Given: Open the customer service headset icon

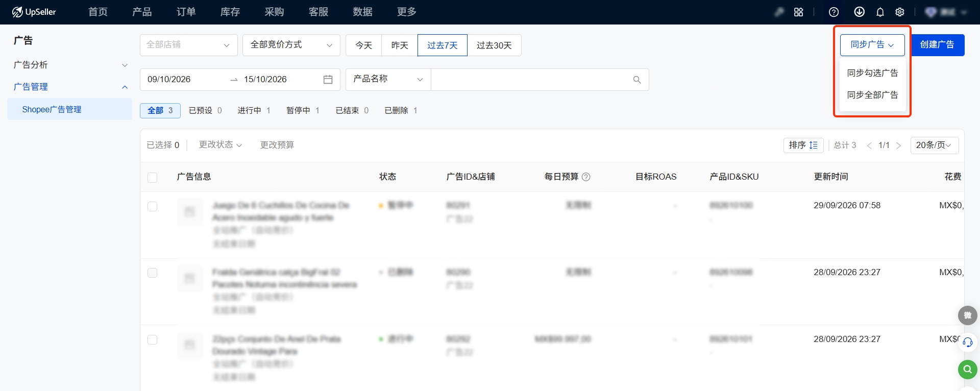Looking at the screenshot, I should point(968,343).
